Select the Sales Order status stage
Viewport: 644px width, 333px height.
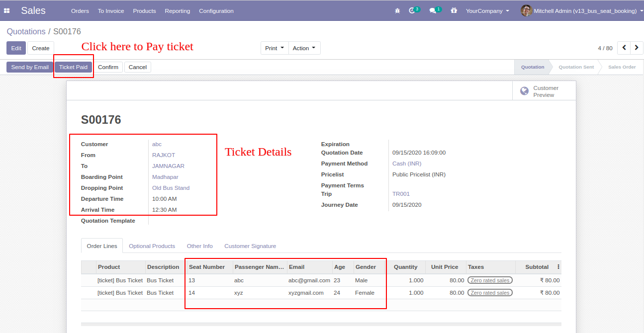tap(622, 67)
